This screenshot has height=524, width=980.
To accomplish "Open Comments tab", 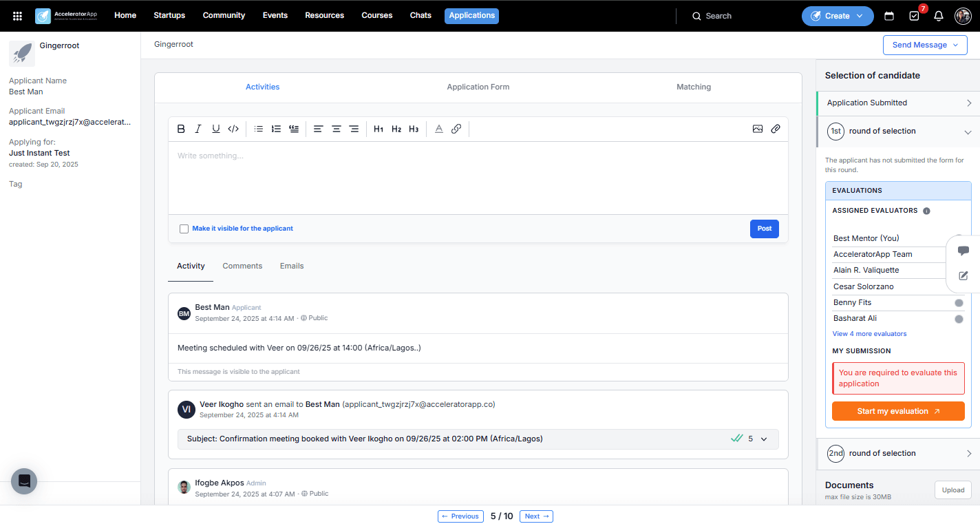I will click(x=242, y=266).
